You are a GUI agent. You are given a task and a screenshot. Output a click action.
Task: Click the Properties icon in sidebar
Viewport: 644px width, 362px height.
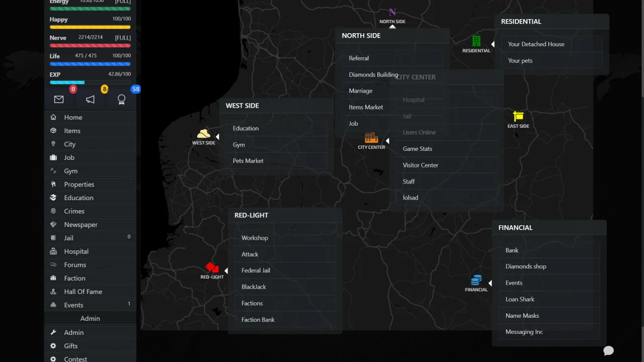pos(53,184)
